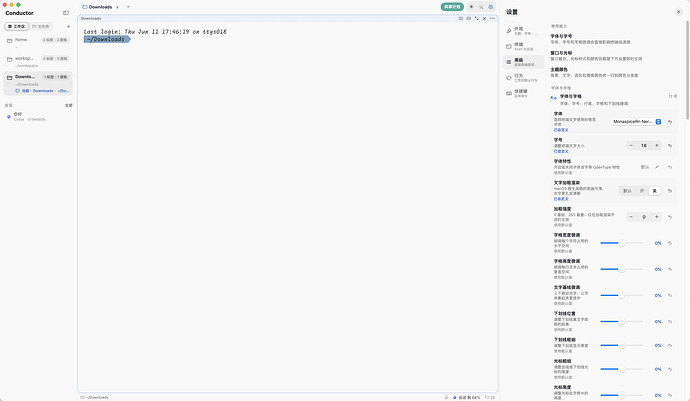The image size is (690, 401).
Task: Decrease 字号 font size with minus
Action: click(x=631, y=146)
